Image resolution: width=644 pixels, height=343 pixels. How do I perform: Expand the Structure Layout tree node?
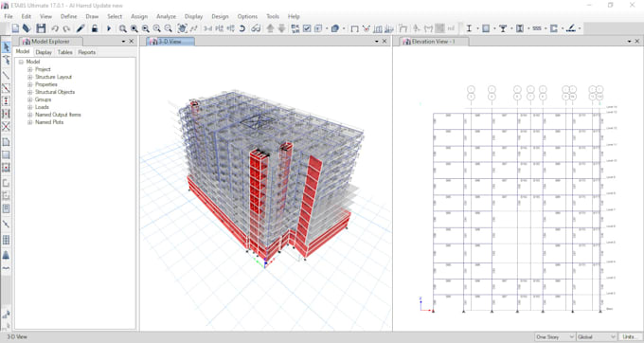29,77
